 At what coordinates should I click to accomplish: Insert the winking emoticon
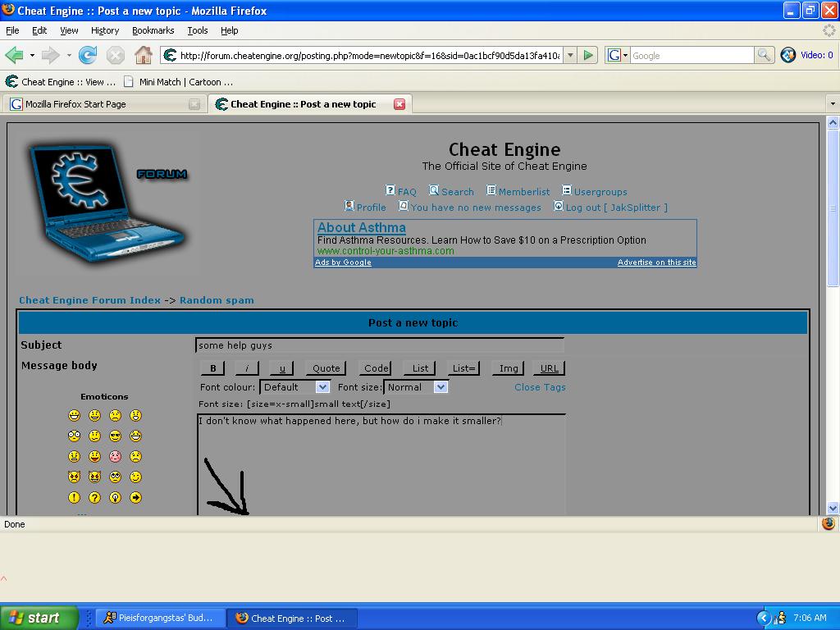coord(135,477)
